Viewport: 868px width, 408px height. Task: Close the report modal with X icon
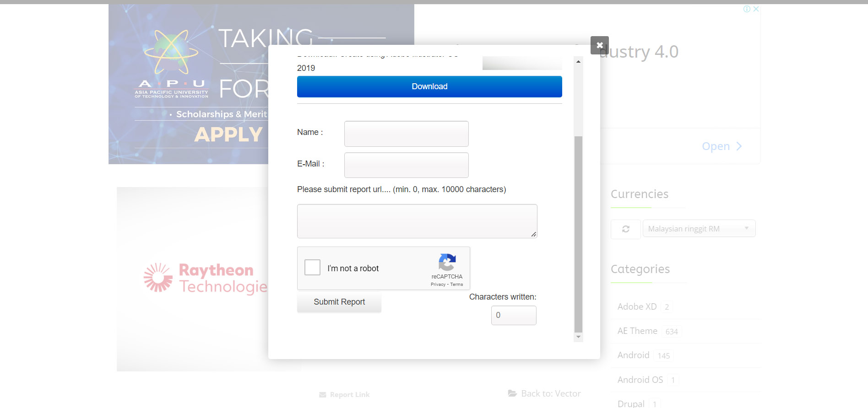[x=599, y=45]
